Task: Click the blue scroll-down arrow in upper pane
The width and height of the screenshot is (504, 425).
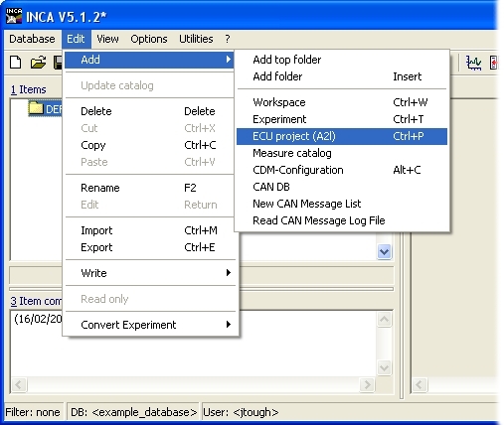Action: tap(384, 252)
